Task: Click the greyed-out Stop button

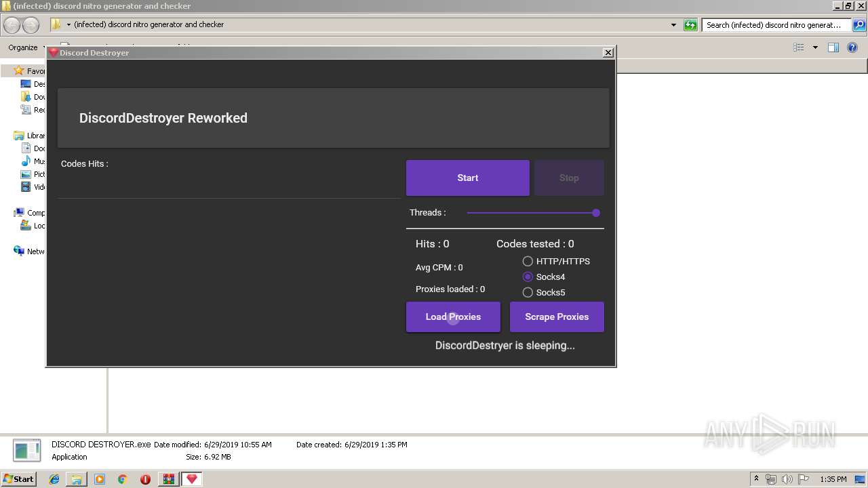Action: tap(569, 178)
